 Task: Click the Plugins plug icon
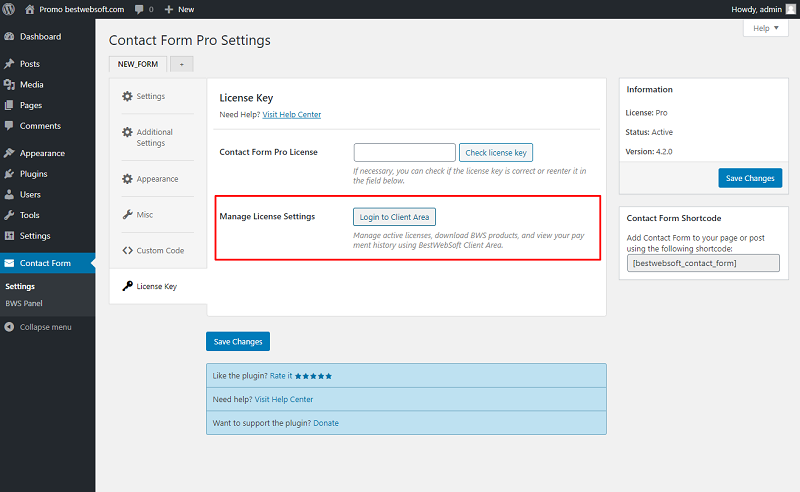(9, 174)
